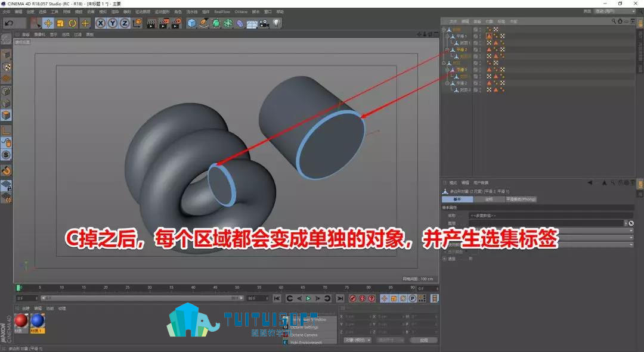Open viewport 摄像机 menu
This screenshot has height=352, width=644.
[x=39, y=35]
